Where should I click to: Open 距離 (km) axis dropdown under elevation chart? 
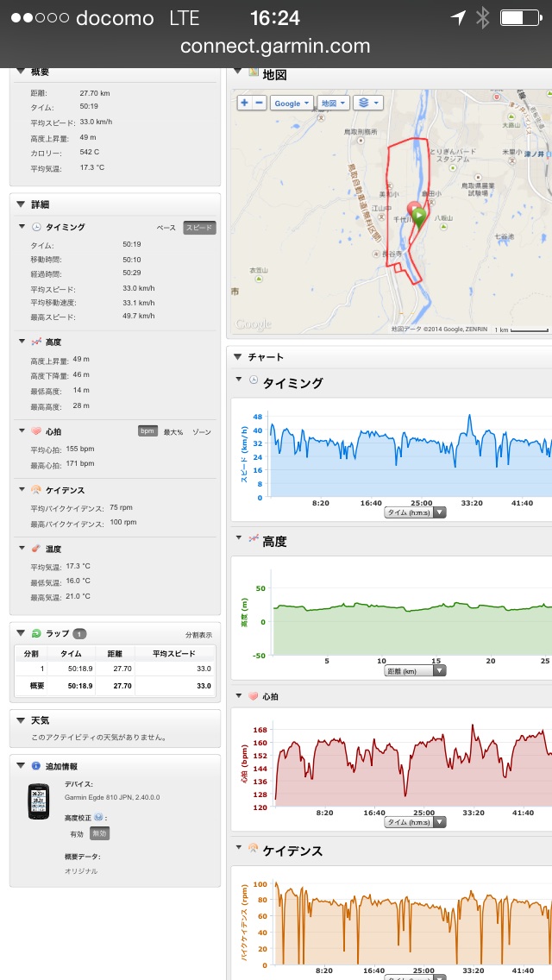coord(415,670)
